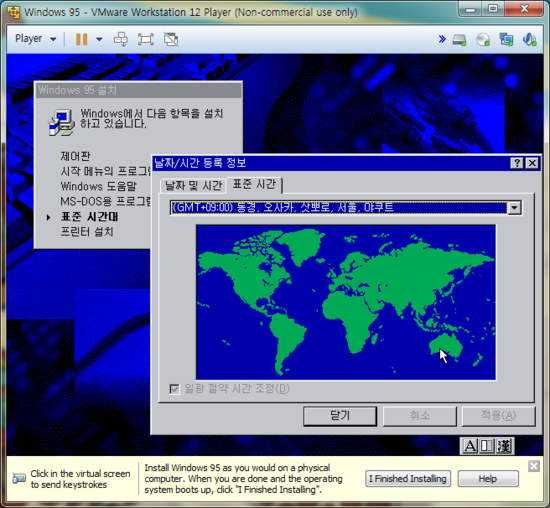The image size is (550, 508).
Task: Click the CD/DVD drive device icon
Action: point(483,39)
